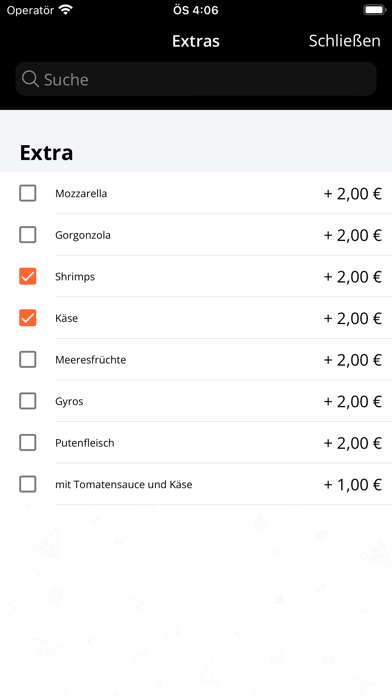Viewport: 392px width, 696px height.
Task: Tap the Extras title
Action: (x=196, y=41)
